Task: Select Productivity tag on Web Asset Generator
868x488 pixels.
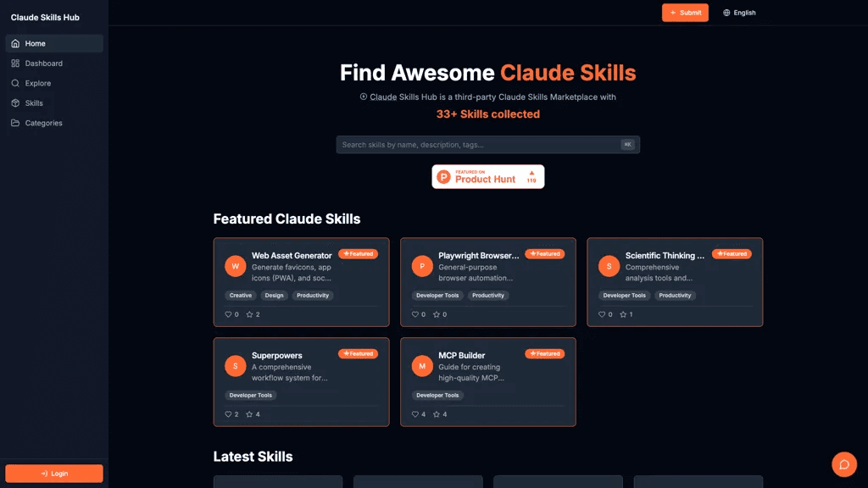Action: point(313,296)
